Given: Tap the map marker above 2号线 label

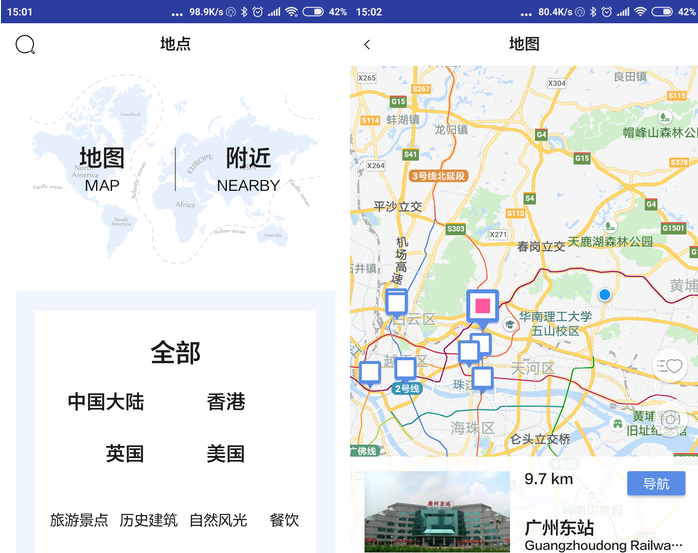Looking at the screenshot, I should [406, 370].
